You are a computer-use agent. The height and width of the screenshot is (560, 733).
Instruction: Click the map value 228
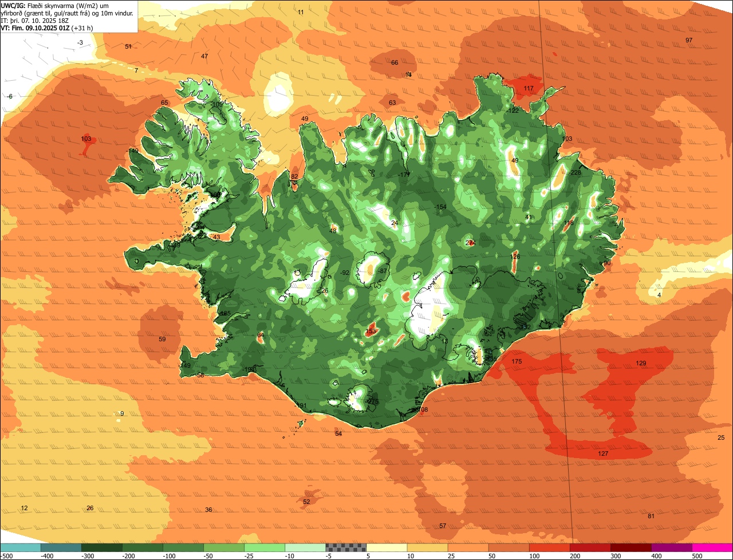tap(576, 173)
